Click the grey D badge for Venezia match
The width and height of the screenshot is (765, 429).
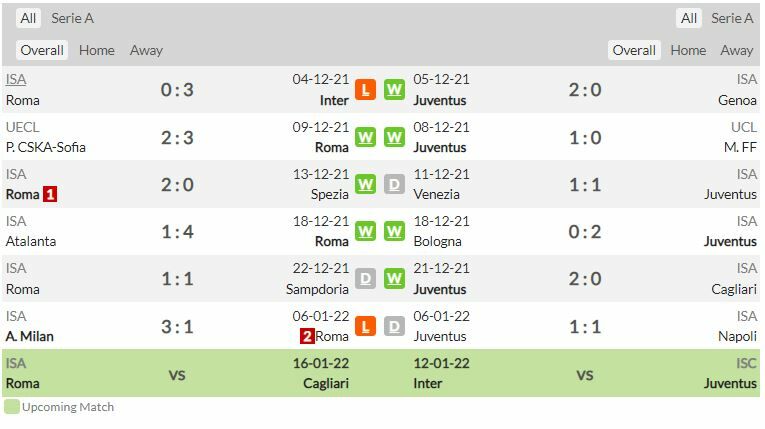pos(394,184)
